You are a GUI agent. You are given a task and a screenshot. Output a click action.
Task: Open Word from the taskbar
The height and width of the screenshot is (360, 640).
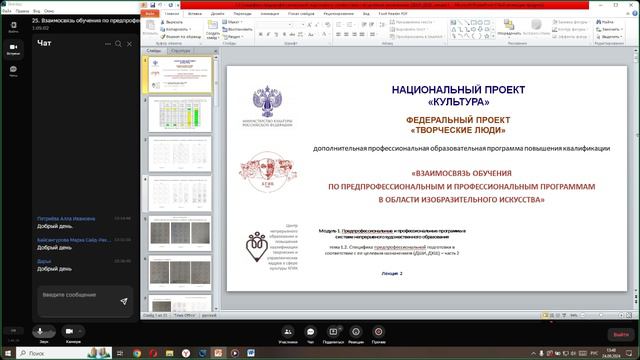pos(251,353)
